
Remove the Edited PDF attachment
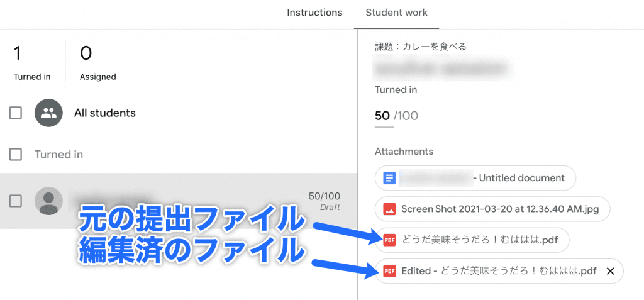[x=609, y=271]
